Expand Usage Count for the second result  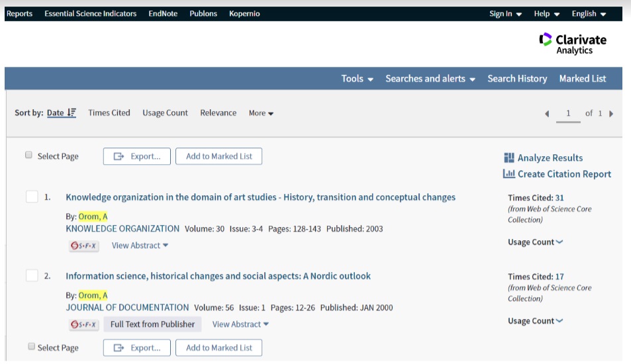[535, 321]
